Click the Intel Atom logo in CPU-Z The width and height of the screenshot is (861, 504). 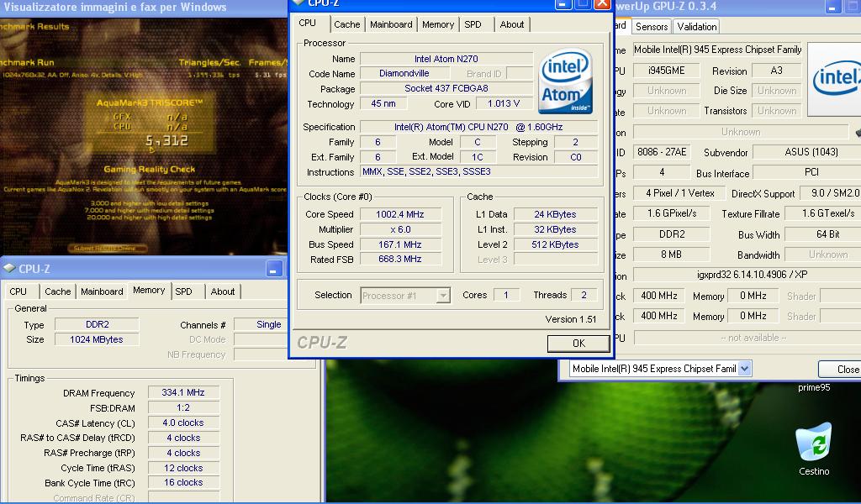click(x=565, y=81)
